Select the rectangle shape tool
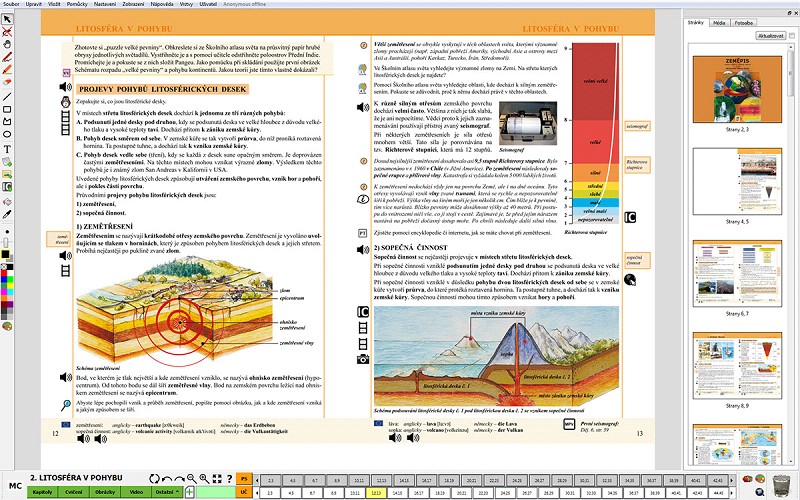Screen dimensions: 800x500 pos(7,109)
